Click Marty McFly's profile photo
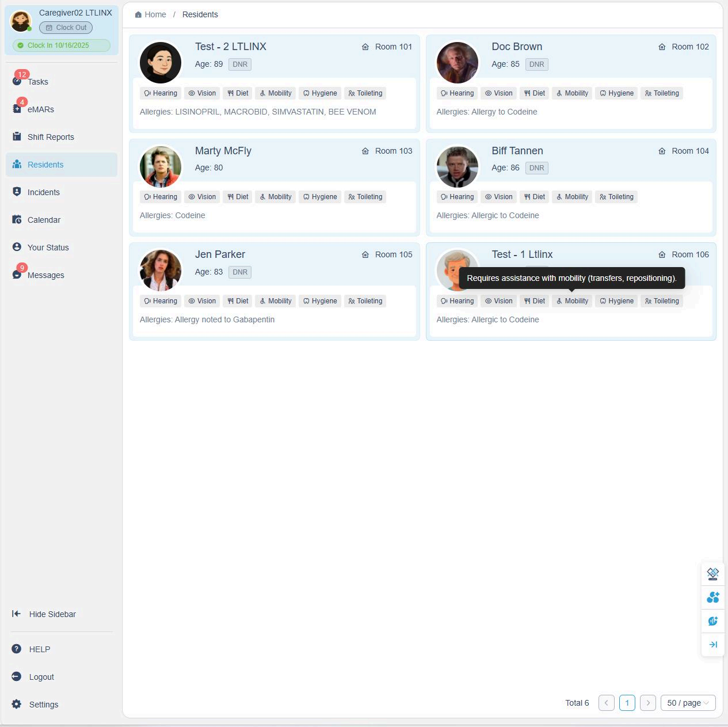This screenshot has height=727, width=728. click(161, 166)
